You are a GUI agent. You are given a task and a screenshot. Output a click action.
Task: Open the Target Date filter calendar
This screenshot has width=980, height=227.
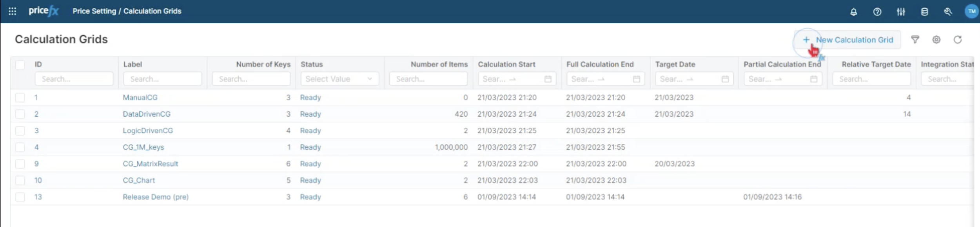(725, 79)
